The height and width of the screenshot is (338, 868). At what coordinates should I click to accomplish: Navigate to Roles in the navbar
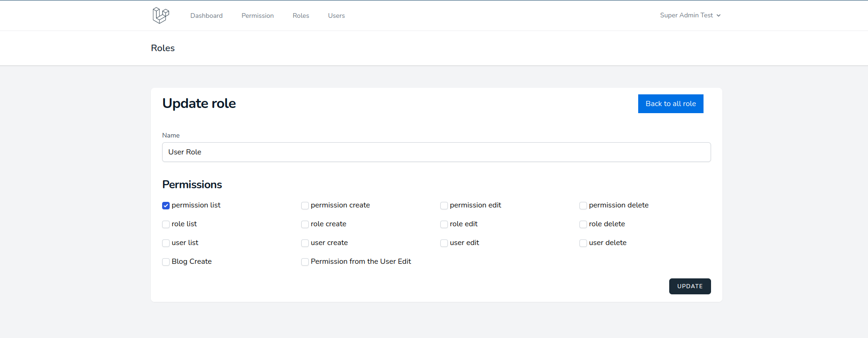pyautogui.click(x=301, y=16)
